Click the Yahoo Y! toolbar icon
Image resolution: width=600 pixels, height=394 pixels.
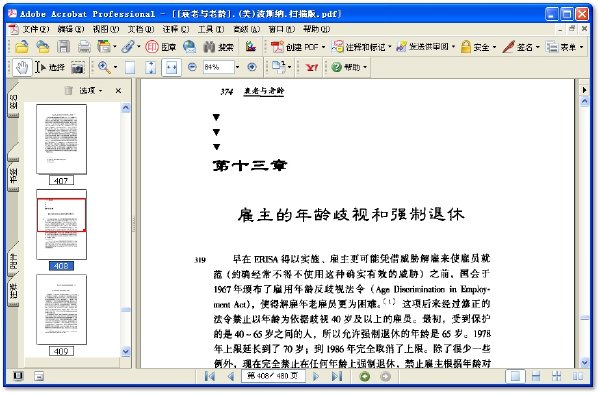point(311,67)
